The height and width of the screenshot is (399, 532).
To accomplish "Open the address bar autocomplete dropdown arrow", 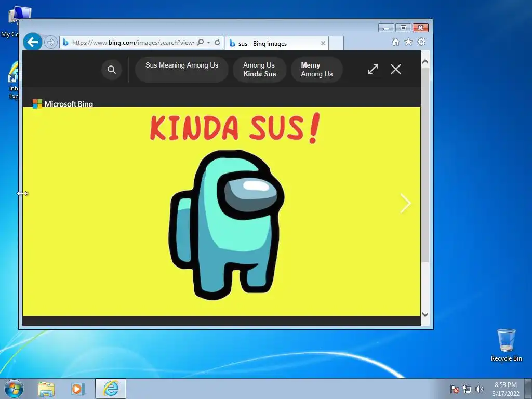I will [x=209, y=43].
